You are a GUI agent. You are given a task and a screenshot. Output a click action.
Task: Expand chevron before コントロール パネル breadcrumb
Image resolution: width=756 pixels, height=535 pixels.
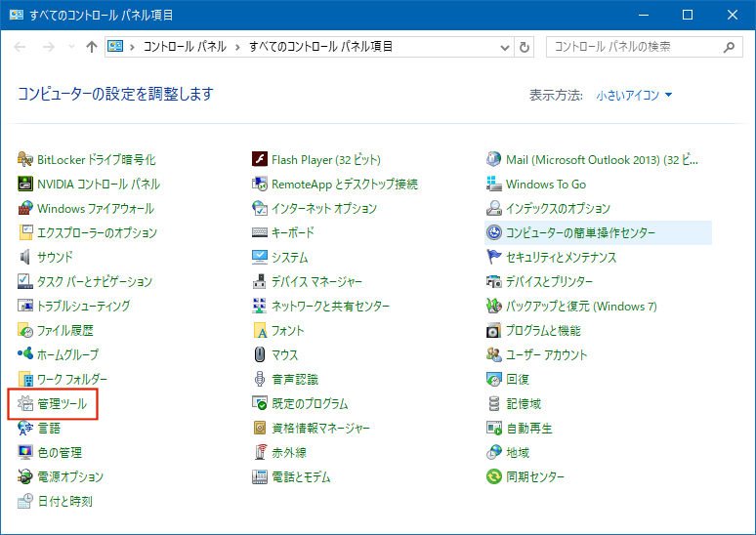tap(132, 47)
